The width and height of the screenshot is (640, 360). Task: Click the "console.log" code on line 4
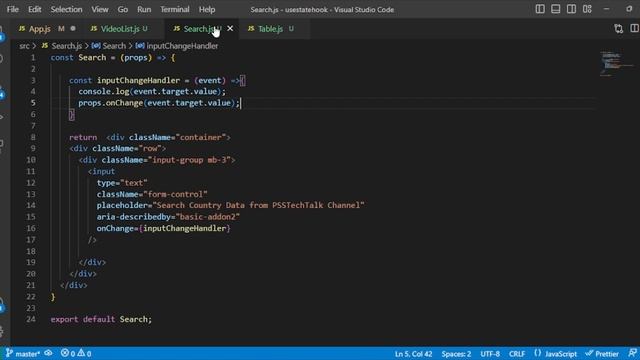click(104, 91)
